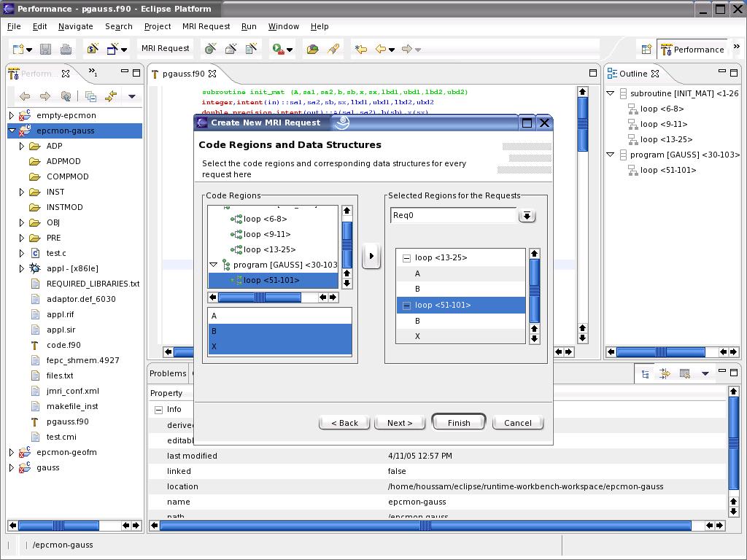Open the Window menu
747x560 pixels.
tap(284, 27)
